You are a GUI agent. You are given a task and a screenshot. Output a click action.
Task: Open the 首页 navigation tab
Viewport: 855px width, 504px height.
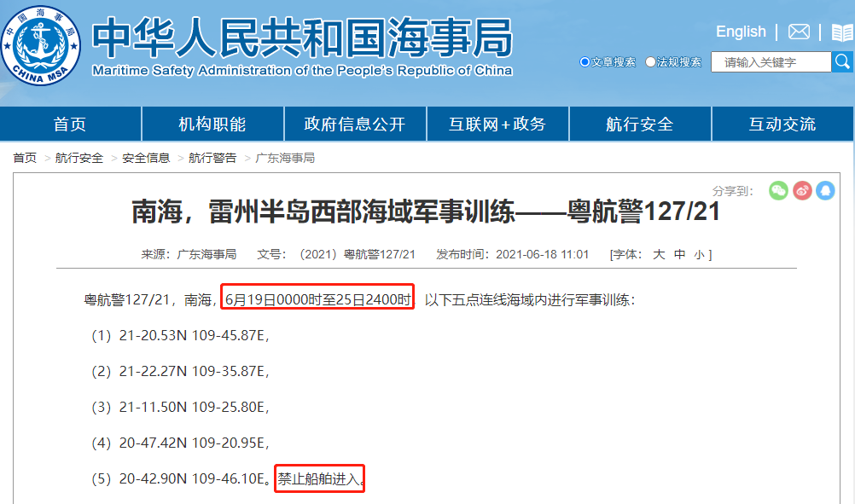(70, 125)
